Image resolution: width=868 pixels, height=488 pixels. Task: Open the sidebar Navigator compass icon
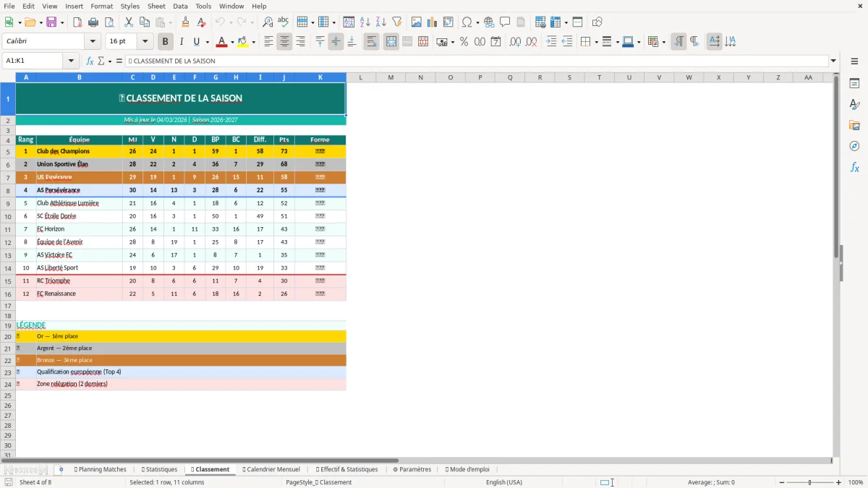(x=854, y=146)
